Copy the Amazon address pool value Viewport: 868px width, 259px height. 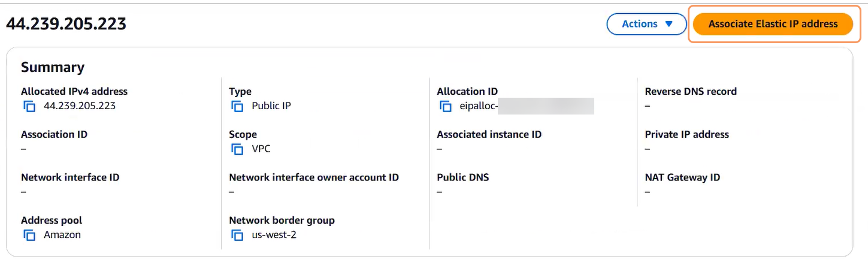coord(29,235)
